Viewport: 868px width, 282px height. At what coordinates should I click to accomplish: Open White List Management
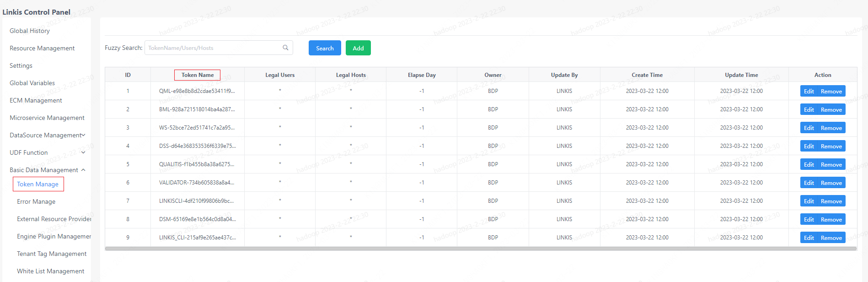coord(50,271)
